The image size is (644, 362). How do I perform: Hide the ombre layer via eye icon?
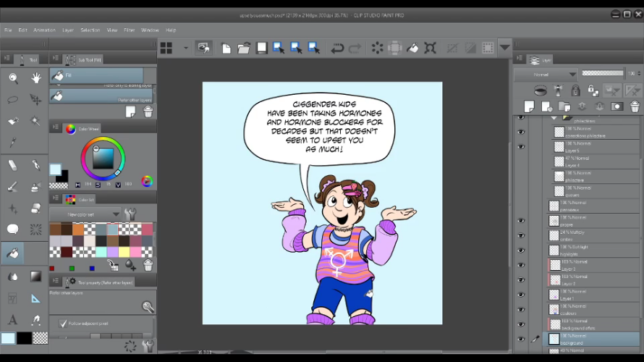point(521,235)
